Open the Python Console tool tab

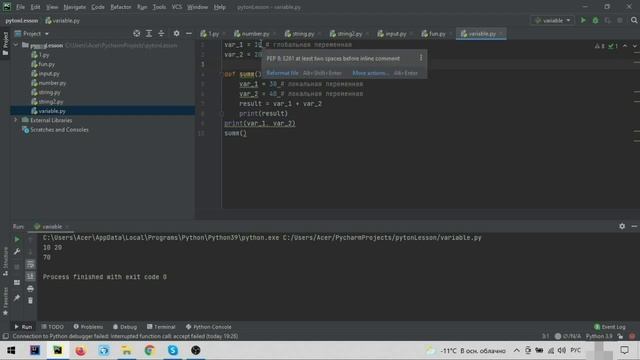coord(209,327)
